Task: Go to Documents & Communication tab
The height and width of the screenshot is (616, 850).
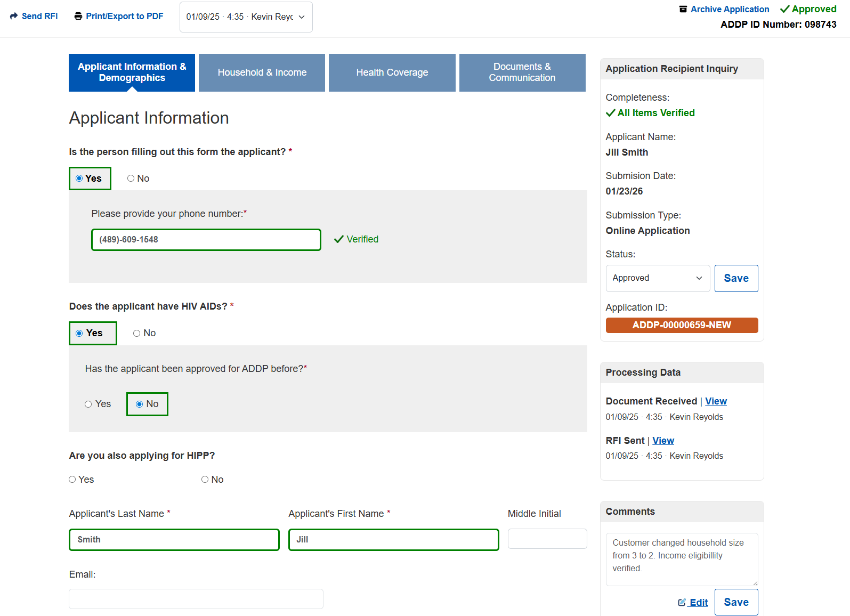Action: (x=522, y=72)
